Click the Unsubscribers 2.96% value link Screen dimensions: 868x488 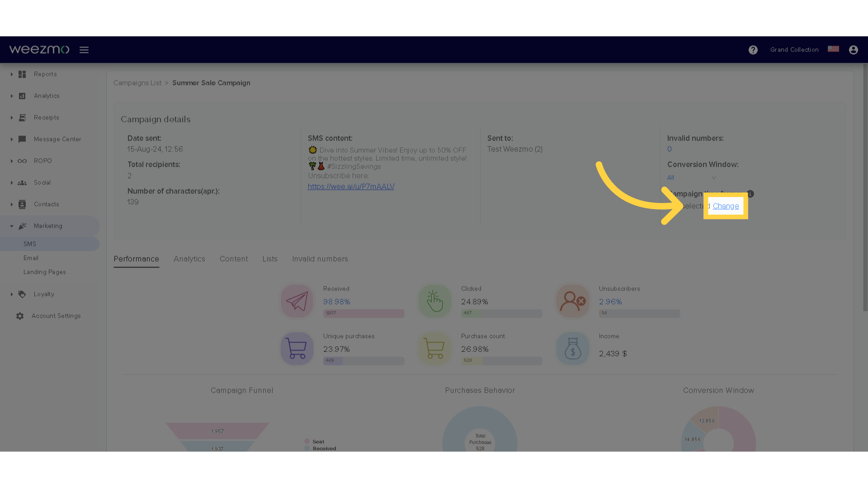pos(610,302)
